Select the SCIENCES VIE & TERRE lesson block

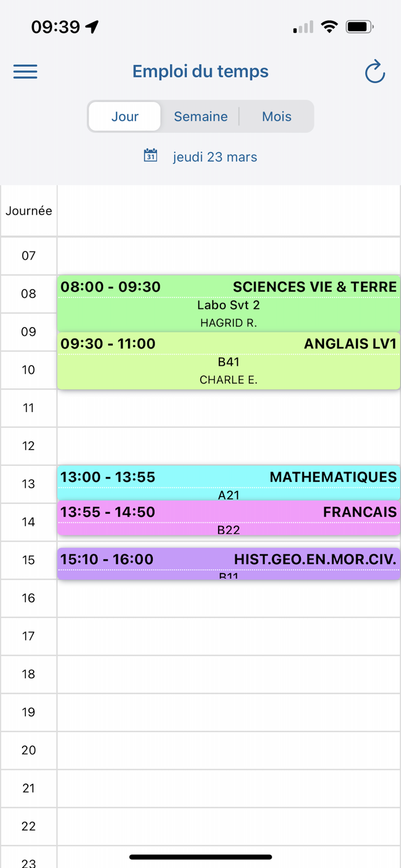pyautogui.click(x=228, y=304)
